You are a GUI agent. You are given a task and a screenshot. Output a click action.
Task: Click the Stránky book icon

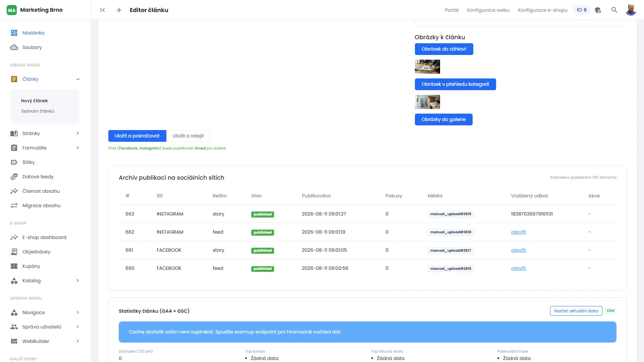click(x=14, y=133)
